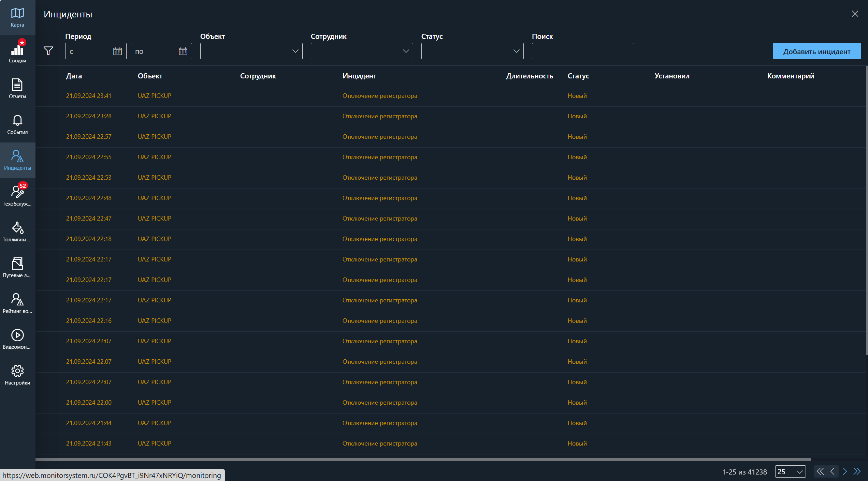Expand the Статус dropdown filter
868x481 pixels.
[x=472, y=51]
